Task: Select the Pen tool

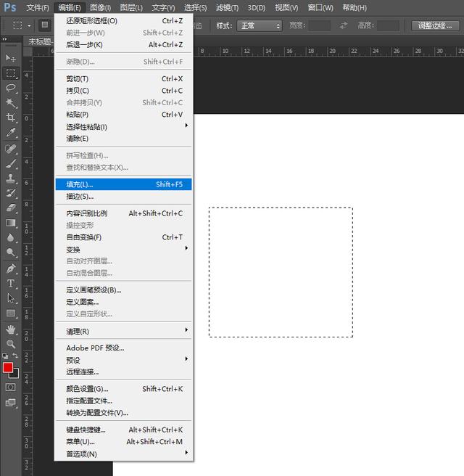Action: (11, 268)
